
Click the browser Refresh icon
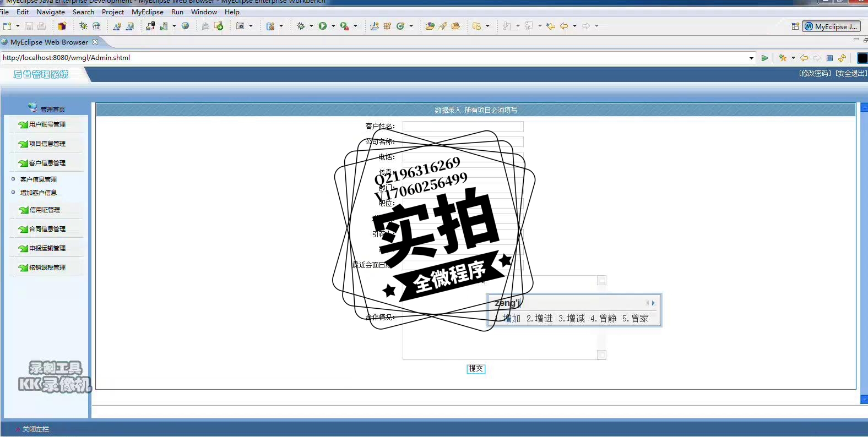842,58
